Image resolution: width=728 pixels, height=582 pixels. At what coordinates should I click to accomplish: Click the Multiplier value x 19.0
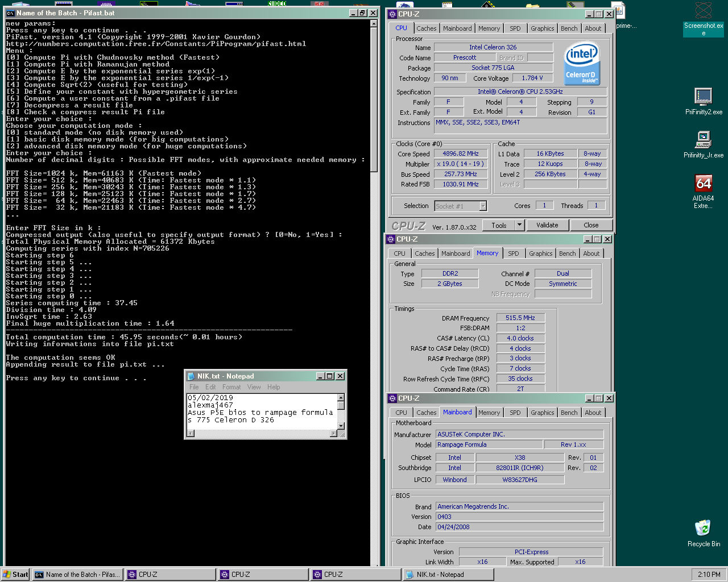tap(461, 164)
